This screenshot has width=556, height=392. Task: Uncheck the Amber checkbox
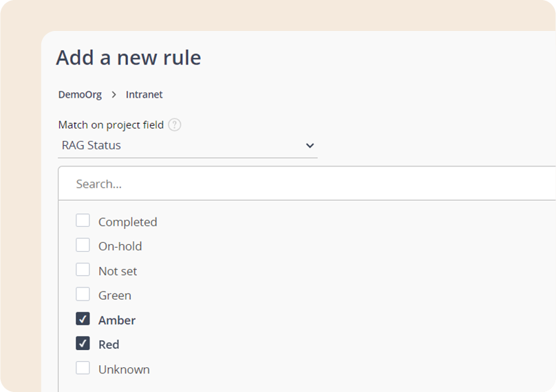pyautogui.click(x=83, y=318)
